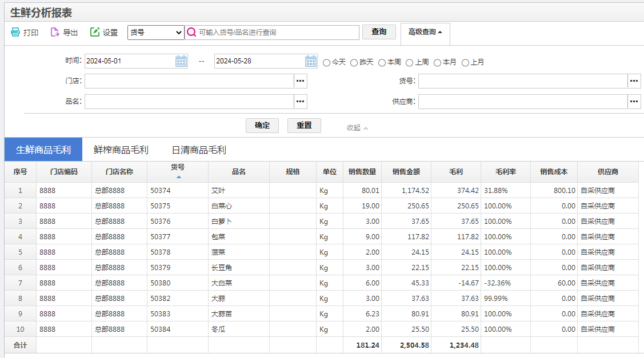The height and width of the screenshot is (358, 644).
Task: Select the 上周 radio option
Action: click(x=410, y=63)
